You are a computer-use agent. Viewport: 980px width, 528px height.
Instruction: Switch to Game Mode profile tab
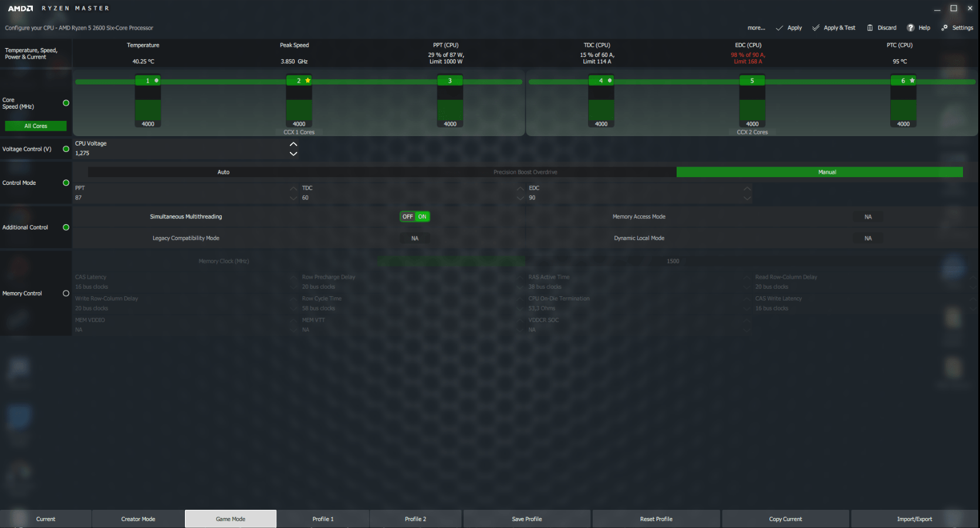pos(231,519)
